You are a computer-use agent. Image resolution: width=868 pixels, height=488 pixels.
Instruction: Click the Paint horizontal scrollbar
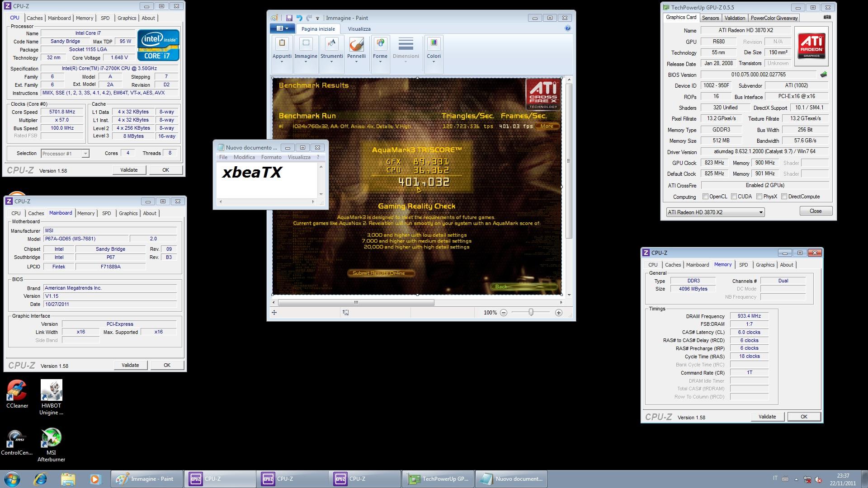[356, 302]
